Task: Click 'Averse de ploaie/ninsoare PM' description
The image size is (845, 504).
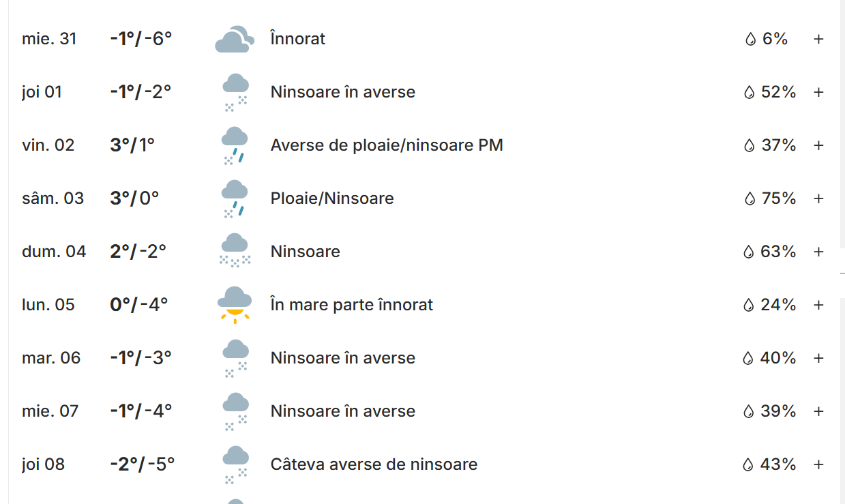Action: pos(387,145)
